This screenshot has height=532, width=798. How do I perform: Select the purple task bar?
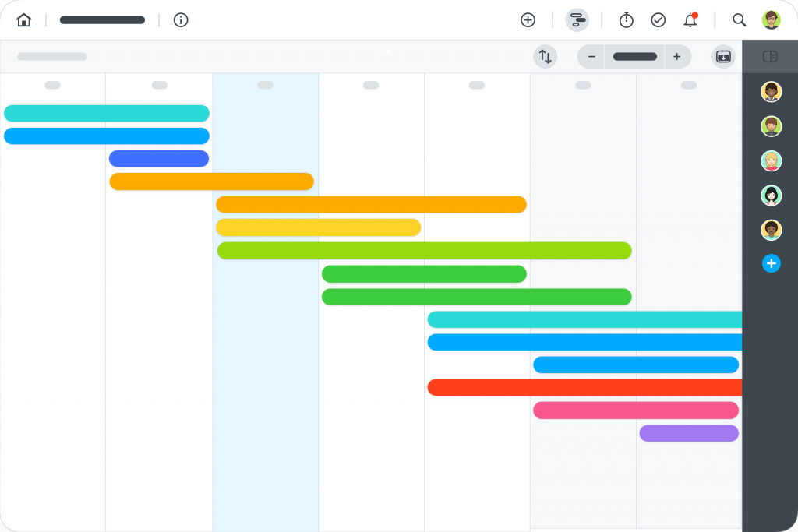(689, 433)
